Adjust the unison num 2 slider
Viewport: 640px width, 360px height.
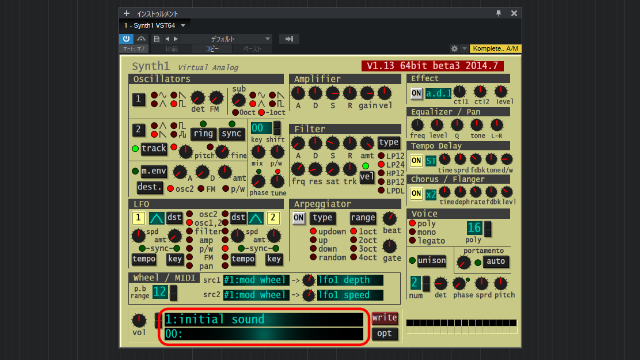pos(426,283)
